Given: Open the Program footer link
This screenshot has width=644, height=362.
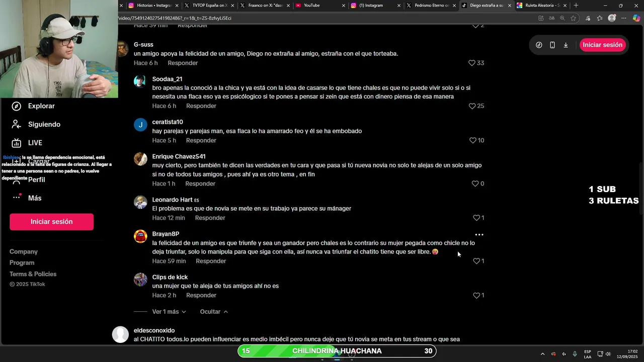Looking at the screenshot, I should pos(22,262).
